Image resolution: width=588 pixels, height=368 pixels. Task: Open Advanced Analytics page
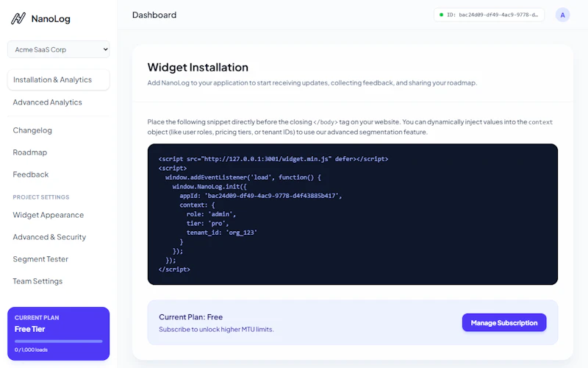pos(47,102)
